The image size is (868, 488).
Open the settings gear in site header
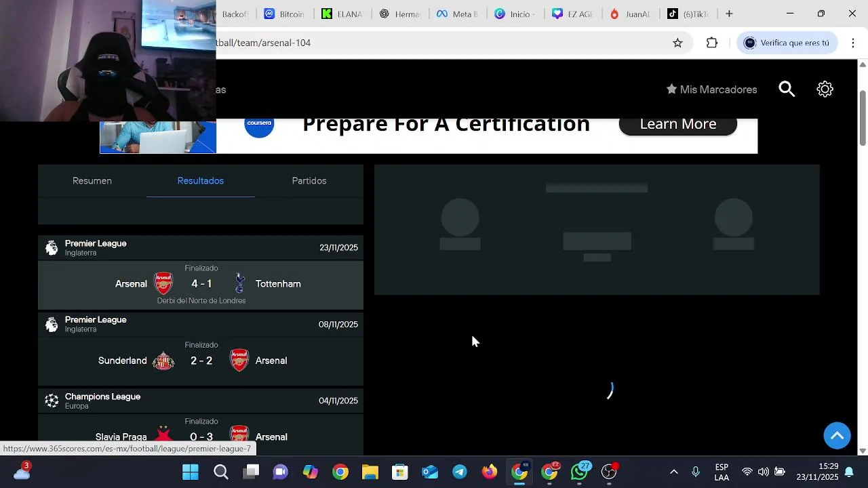[825, 89]
